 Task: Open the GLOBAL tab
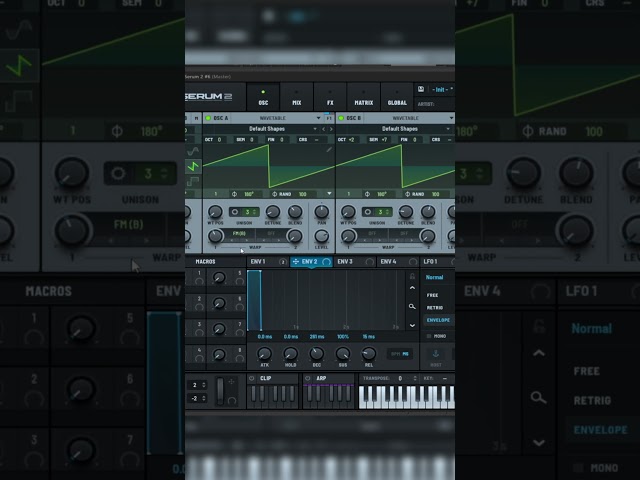(x=397, y=97)
